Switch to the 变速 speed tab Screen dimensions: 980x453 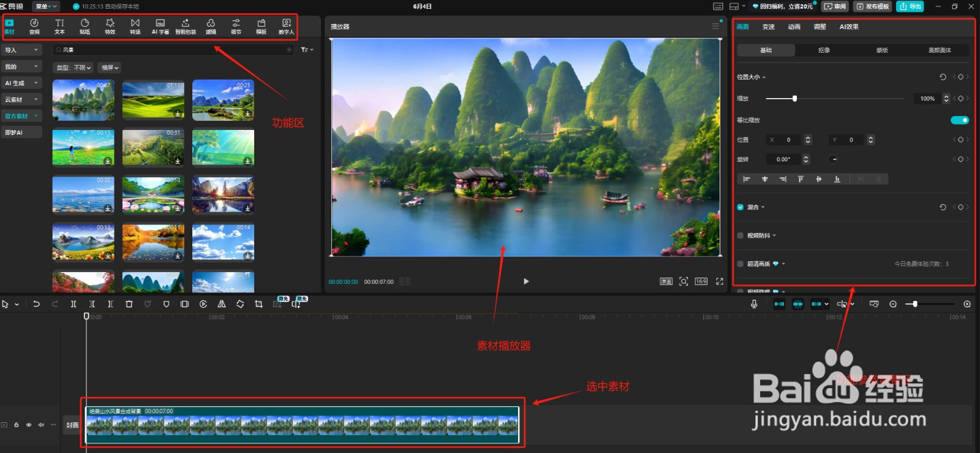coord(769,27)
